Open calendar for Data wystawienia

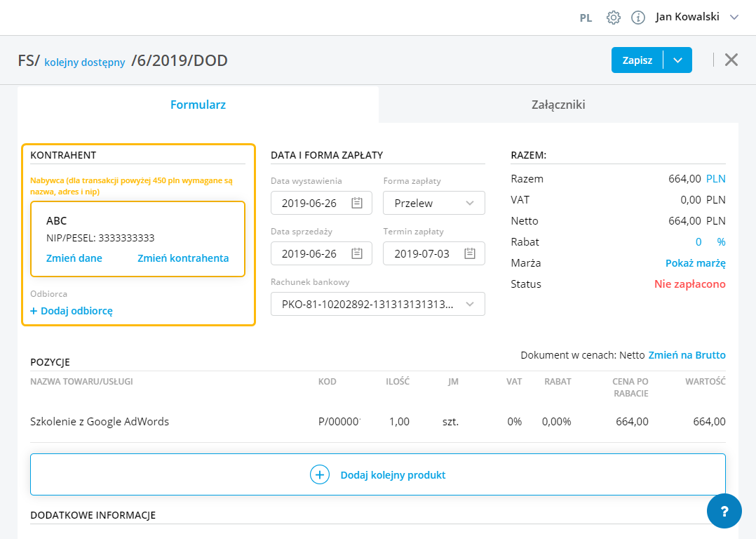357,204
